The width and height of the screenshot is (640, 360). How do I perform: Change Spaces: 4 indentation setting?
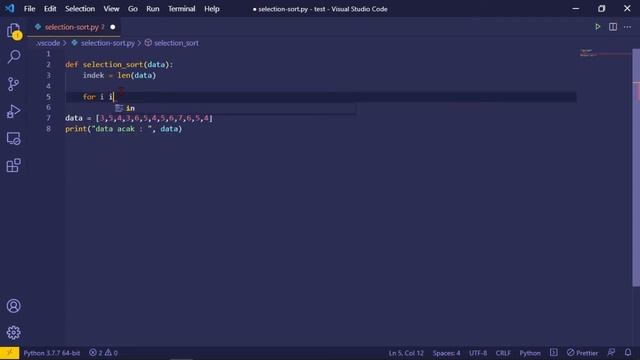click(x=446, y=353)
